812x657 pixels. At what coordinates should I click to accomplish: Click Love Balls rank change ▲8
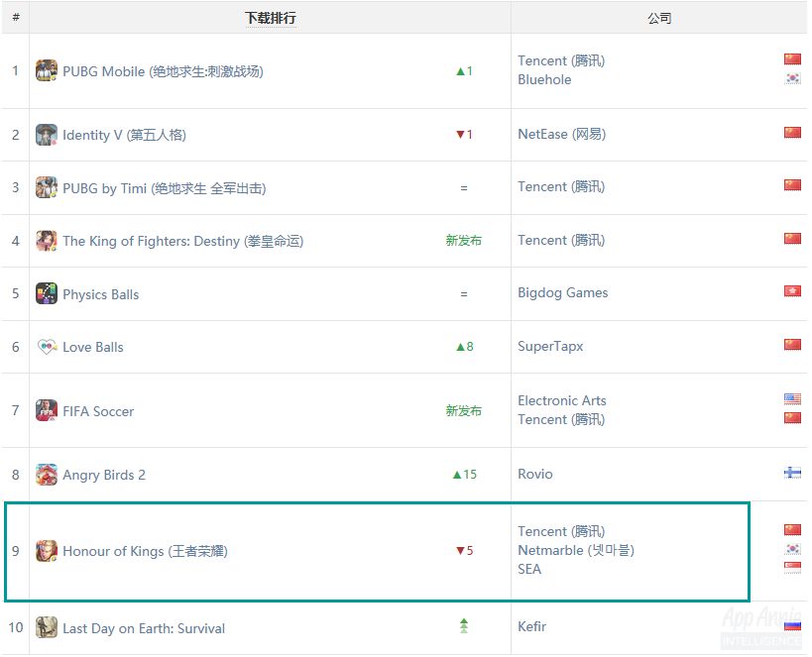[465, 347]
